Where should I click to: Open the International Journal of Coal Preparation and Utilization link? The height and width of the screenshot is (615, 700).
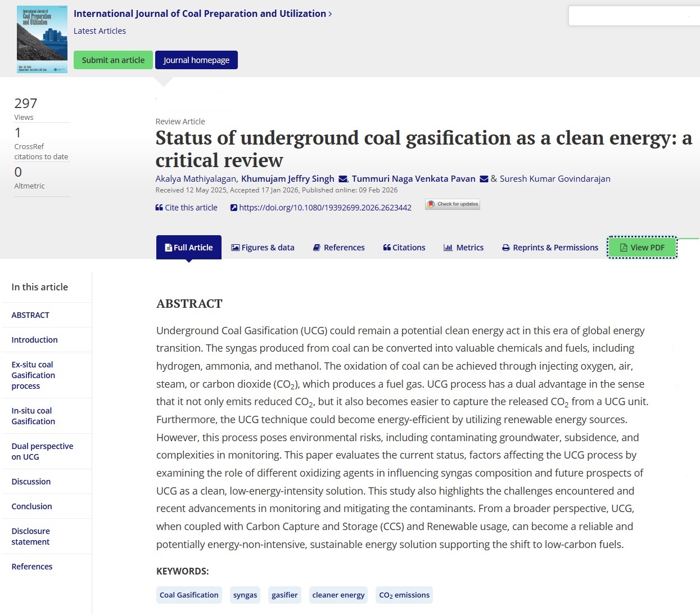tap(202, 14)
